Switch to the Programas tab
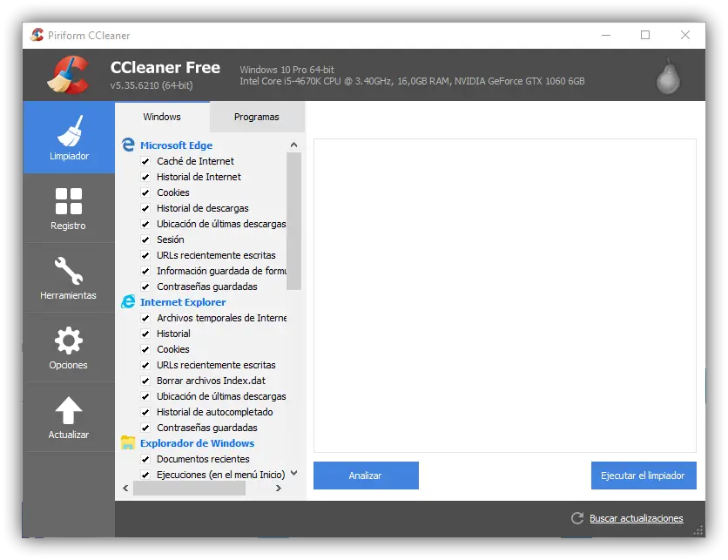The width and height of the screenshot is (728, 560). click(257, 117)
